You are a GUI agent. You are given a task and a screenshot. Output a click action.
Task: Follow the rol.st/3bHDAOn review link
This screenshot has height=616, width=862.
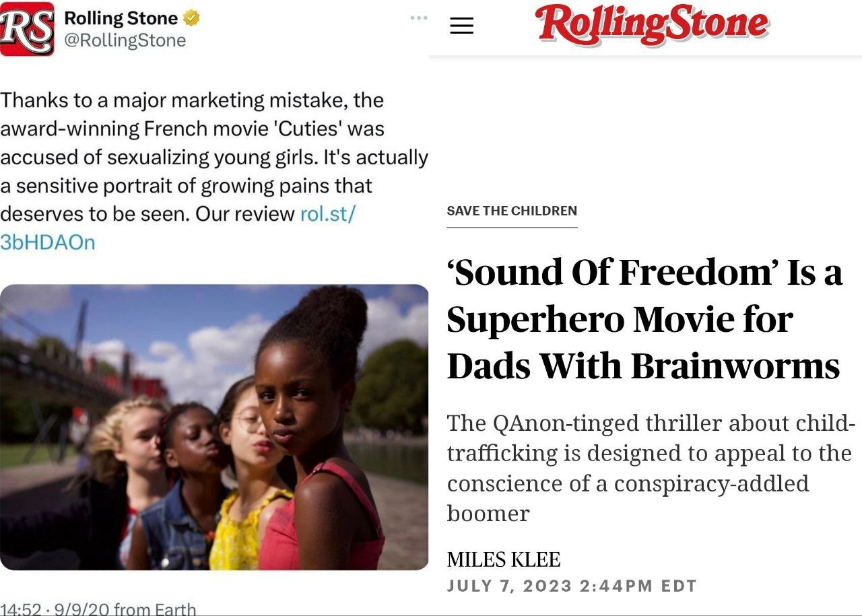click(327, 214)
